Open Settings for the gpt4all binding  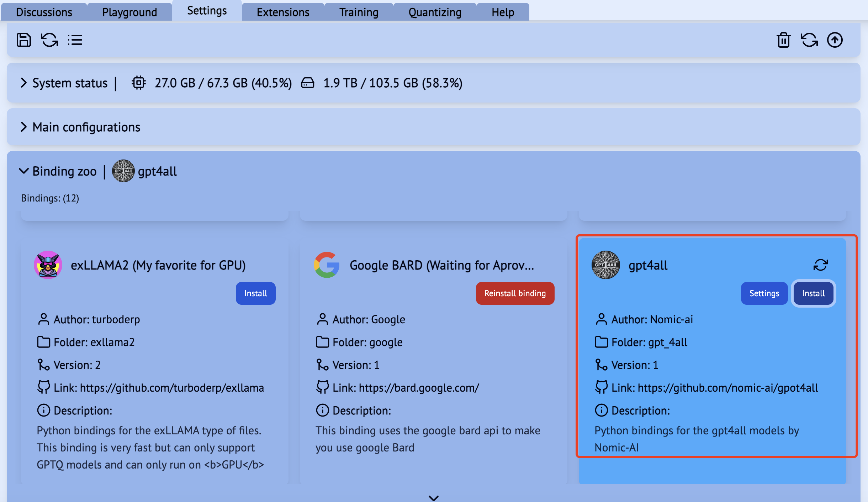tap(764, 293)
